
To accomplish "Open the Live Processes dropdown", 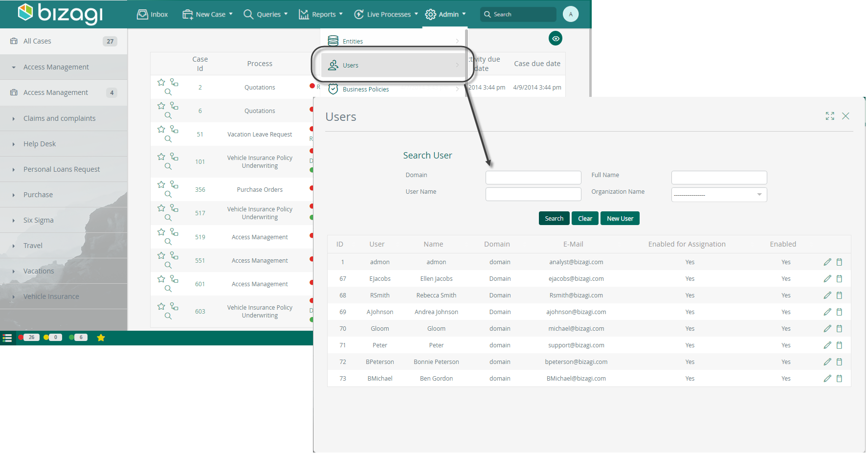I will pyautogui.click(x=386, y=14).
